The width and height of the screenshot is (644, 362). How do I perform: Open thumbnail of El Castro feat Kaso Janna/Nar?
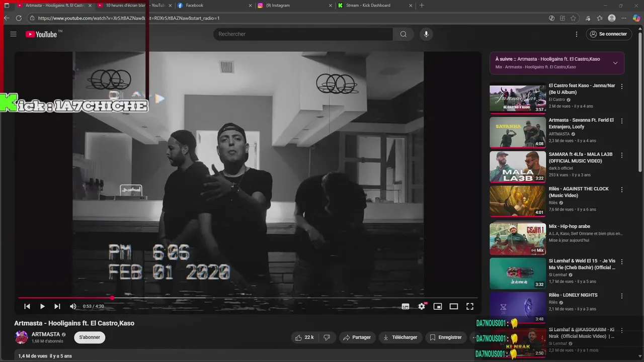click(x=518, y=98)
